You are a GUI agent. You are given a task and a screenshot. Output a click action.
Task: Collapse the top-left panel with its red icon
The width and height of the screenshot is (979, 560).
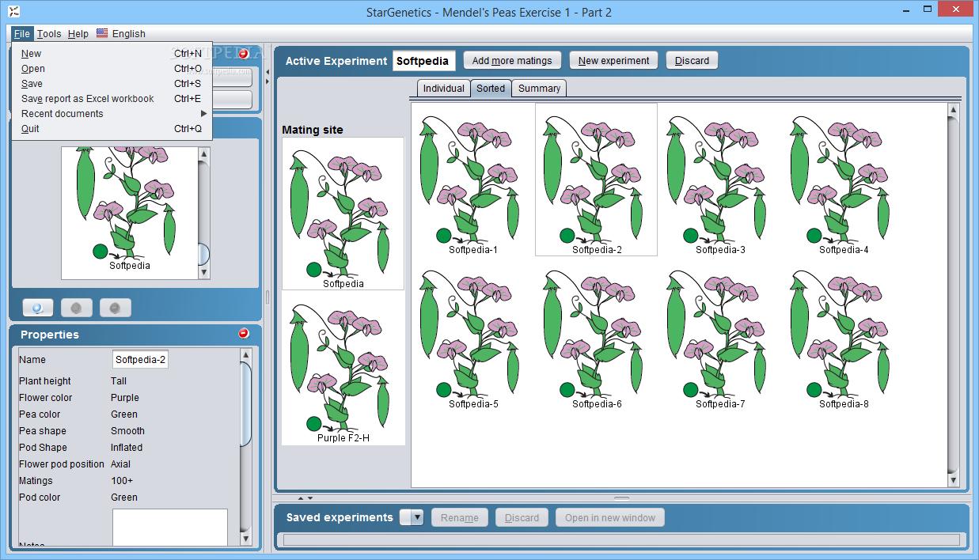pos(244,54)
